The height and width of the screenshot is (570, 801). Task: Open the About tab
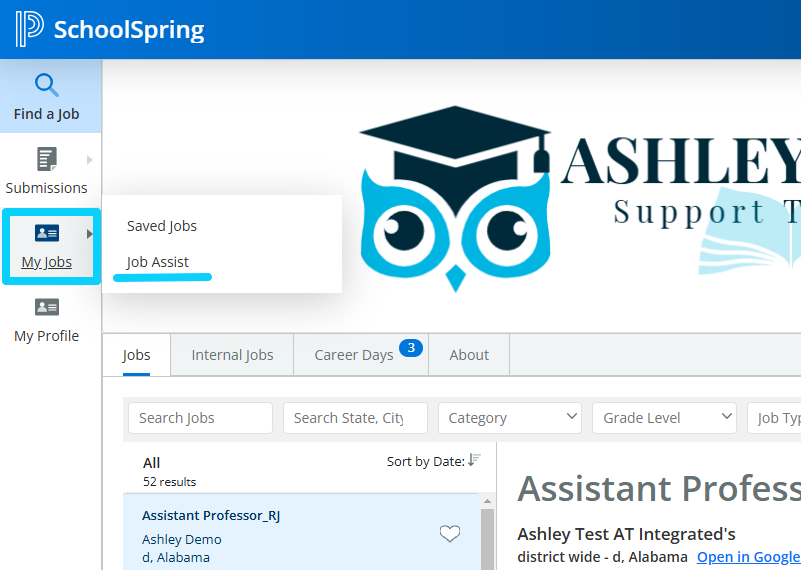click(469, 355)
